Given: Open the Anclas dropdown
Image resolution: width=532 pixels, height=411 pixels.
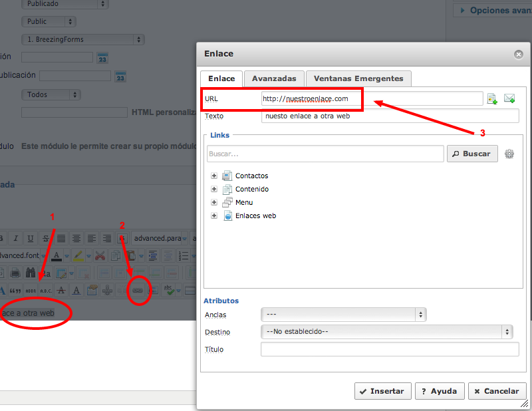Looking at the screenshot, I should click(x=343, y=315).
